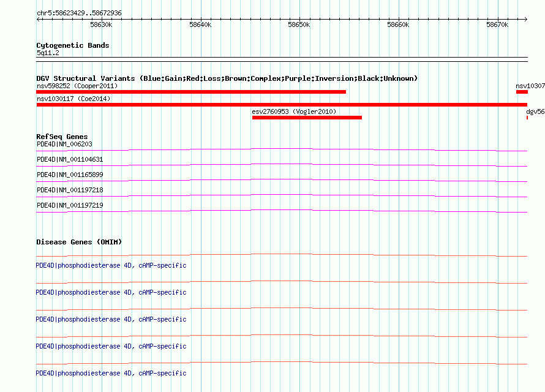The width and height of the screenshot is (545, 392).
Task: Click the Disease Genes (OMIM) track title
Action: 79,242
